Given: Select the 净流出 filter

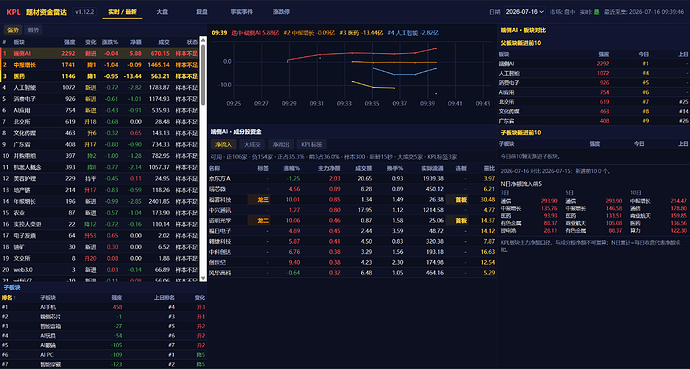Looking at the screenshot, I should [x=281, y=144].
